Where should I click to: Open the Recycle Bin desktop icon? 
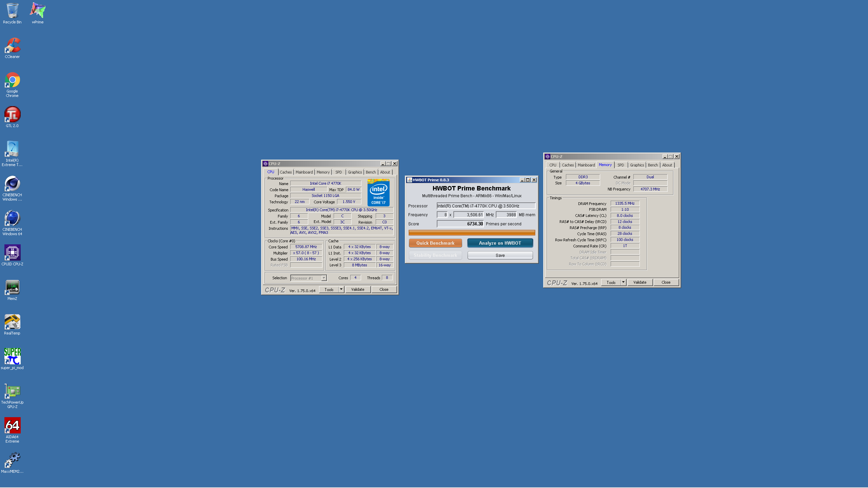pos(12,14)
